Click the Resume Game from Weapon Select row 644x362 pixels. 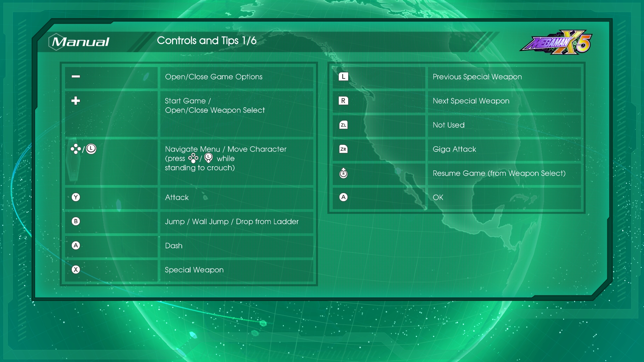499,173
